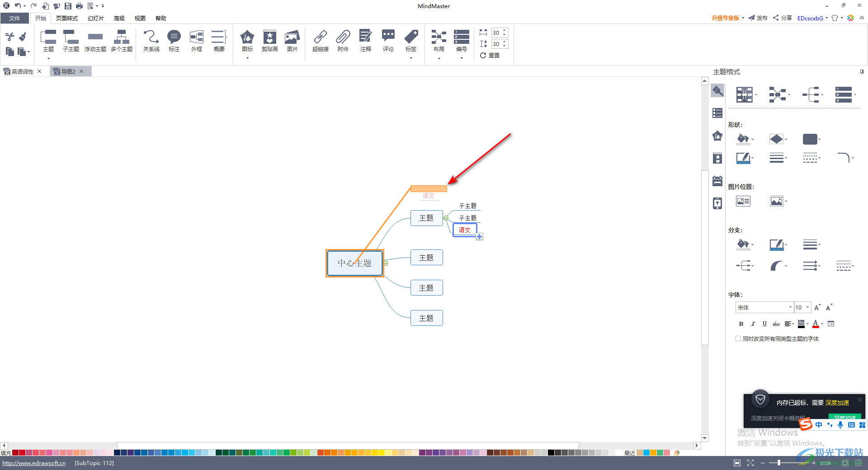This screenshot has width=868, height=470.
Task: Click the plus button beside 语文 subtopic
Action: (480, 237)
